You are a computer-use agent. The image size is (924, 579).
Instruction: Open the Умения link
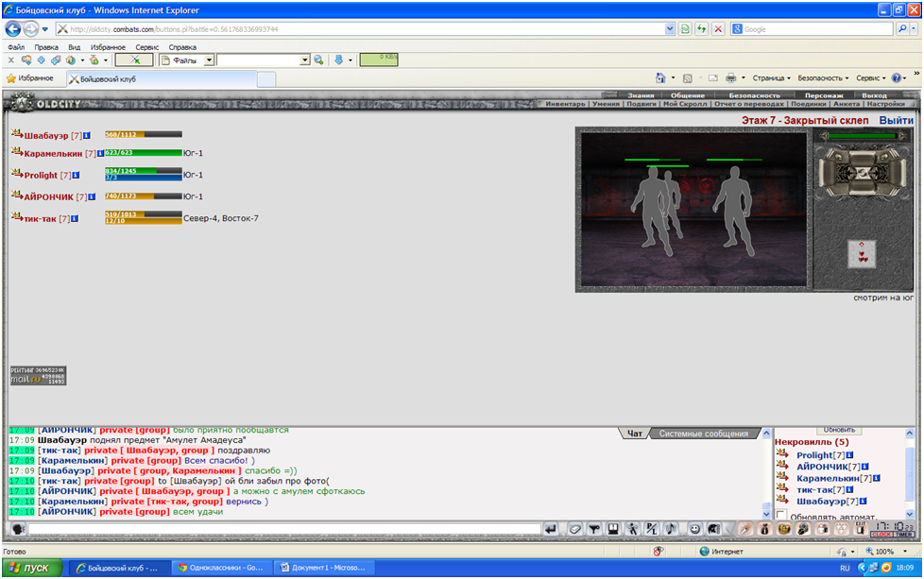click(x=606, y=104)
